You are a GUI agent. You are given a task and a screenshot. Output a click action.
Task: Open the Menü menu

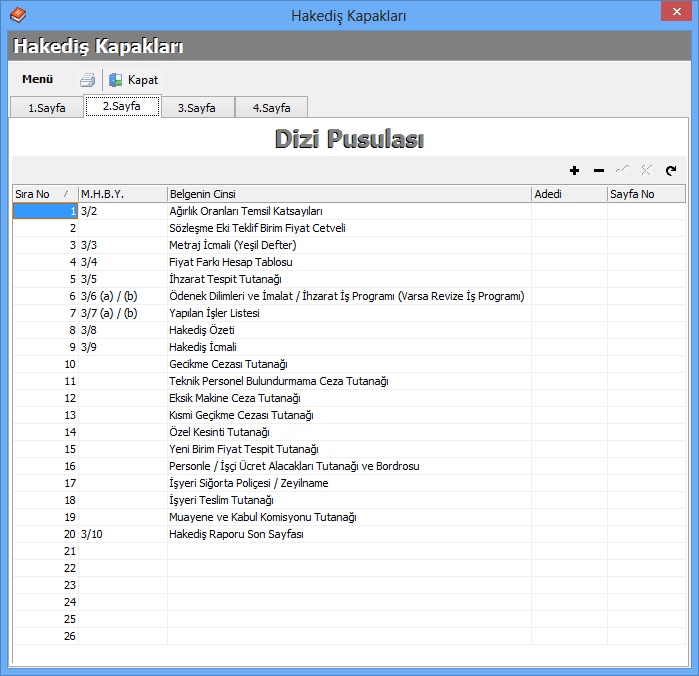[37, 79]
